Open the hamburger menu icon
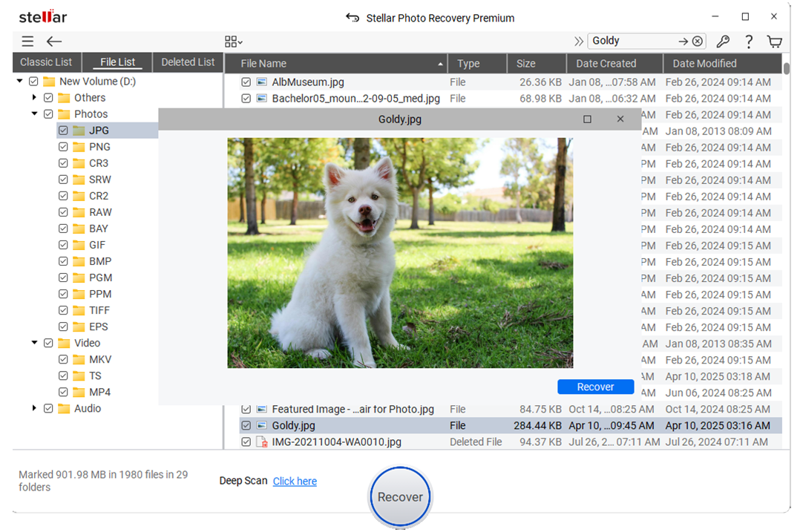 click(27, 42)
